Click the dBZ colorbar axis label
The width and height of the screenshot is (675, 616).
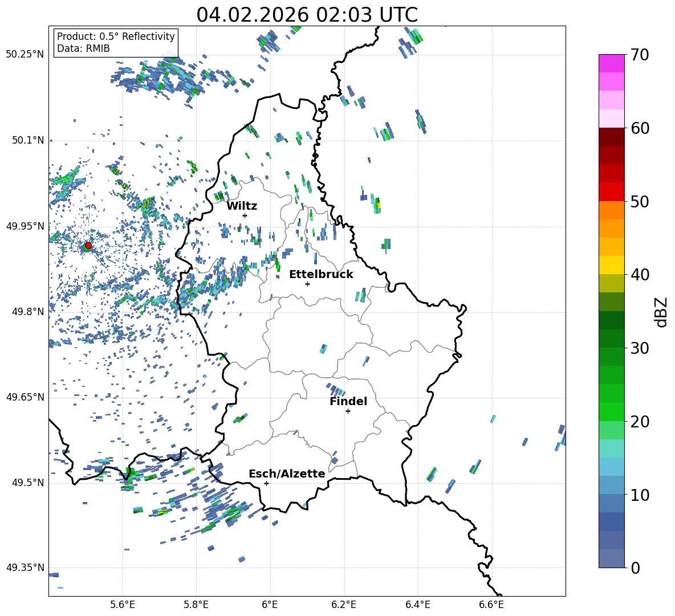tap(661, 312)
